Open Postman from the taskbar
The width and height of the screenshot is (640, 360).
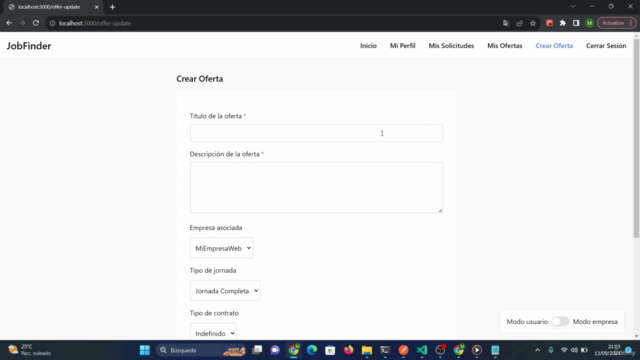coord(404,350)
